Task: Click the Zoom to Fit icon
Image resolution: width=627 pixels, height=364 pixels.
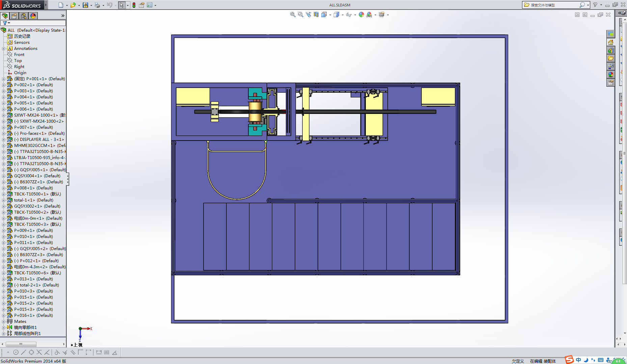Action: click(293, 14)
